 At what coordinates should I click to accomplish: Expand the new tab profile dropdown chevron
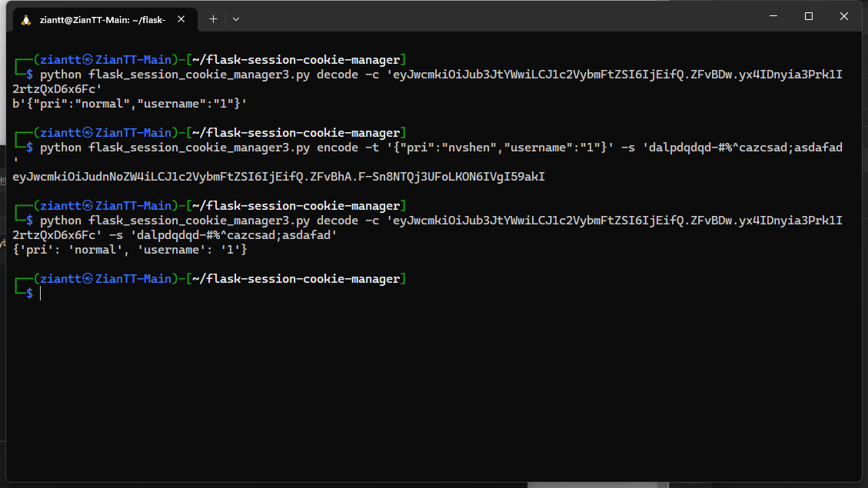[236, 18]
